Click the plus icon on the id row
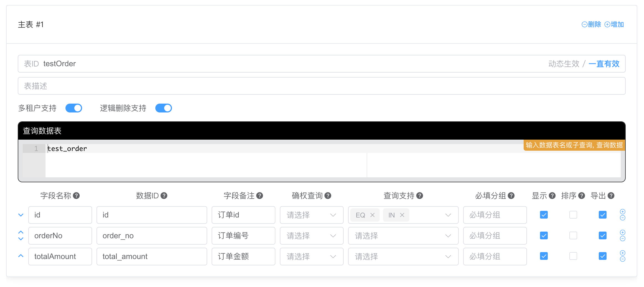 click(x=622, y=212)
